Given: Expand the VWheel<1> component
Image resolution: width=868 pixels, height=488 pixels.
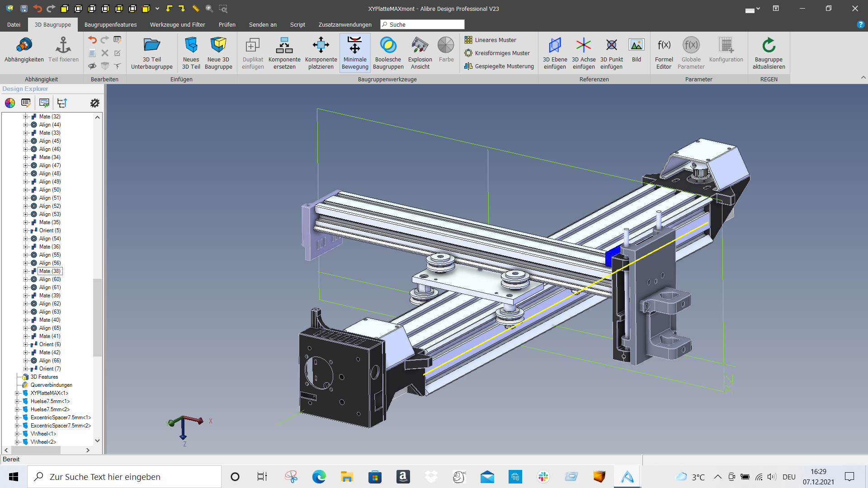Looking at the screenshot, I should [17, 434].
